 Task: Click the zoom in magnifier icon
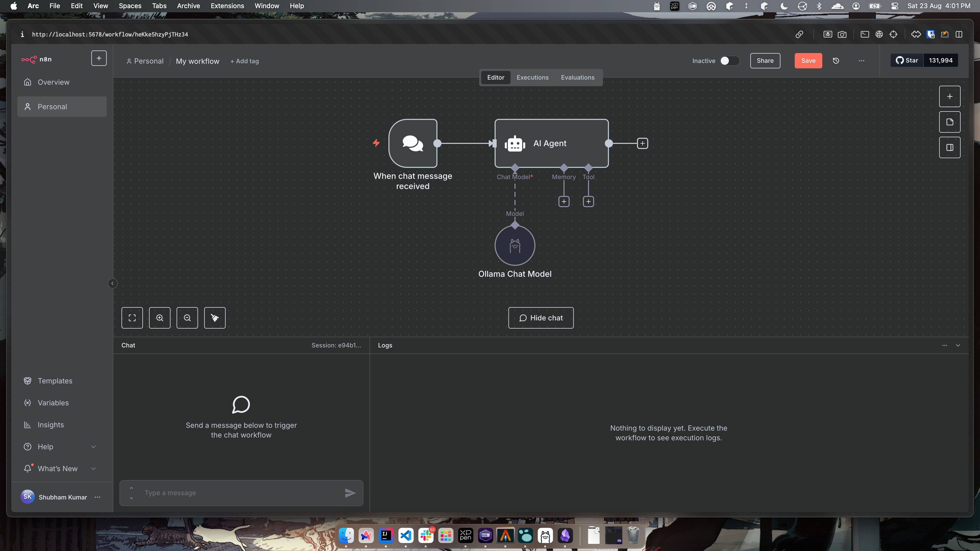160,318
